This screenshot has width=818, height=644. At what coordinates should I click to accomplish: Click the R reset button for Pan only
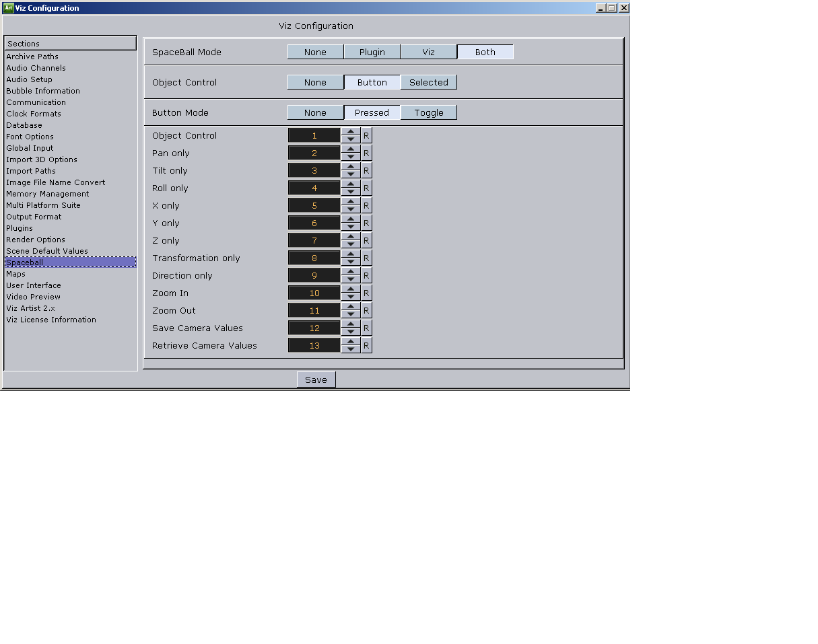[366, 153]
